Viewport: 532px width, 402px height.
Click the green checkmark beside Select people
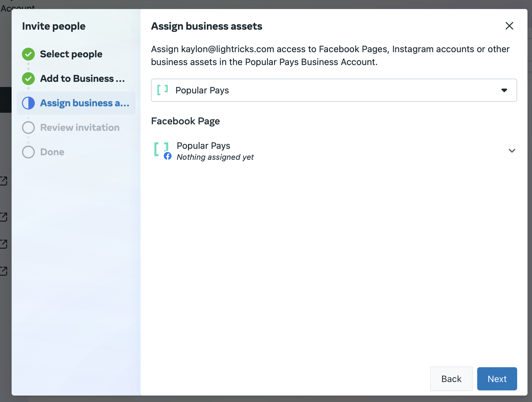pyautogui.click(x=28, y=54)
